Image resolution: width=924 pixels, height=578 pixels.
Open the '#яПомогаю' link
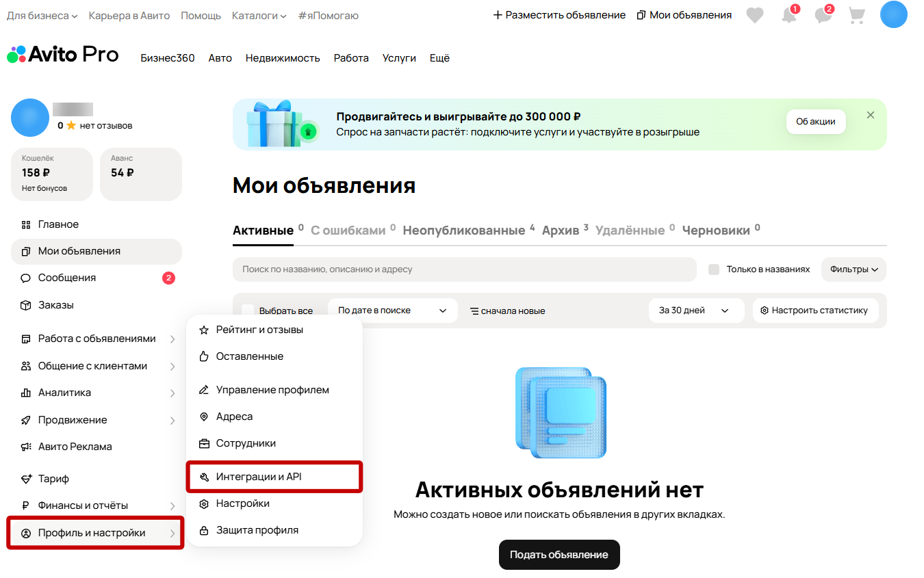point(328,15)
